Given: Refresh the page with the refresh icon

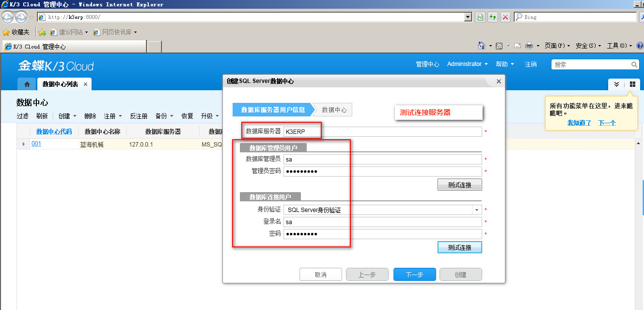Looking at the screenshot, I should (x=493, y=17).
